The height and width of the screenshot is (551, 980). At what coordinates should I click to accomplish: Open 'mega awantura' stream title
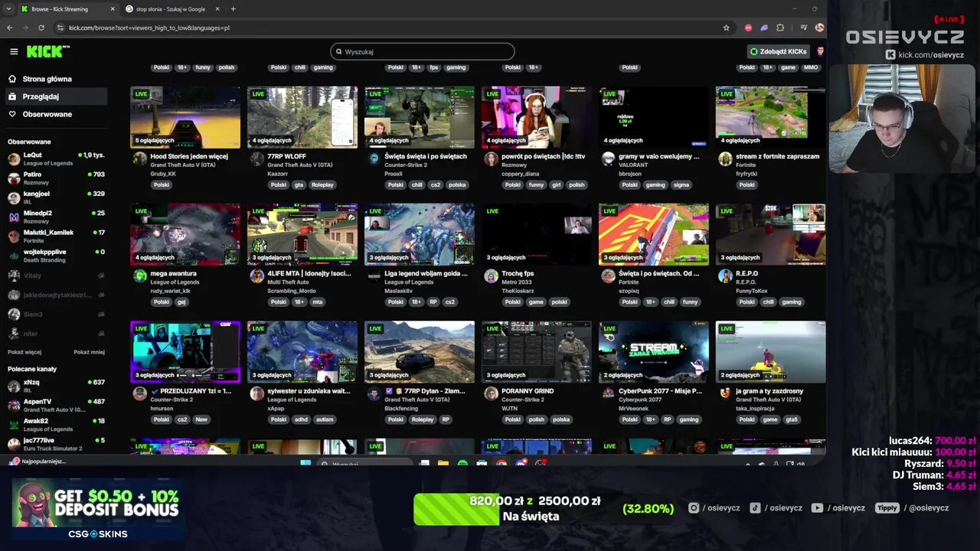pos(173,273)
